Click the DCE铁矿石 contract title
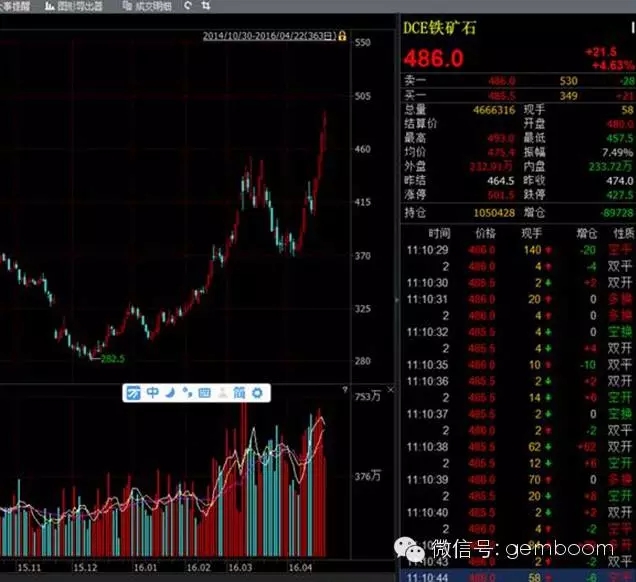 [440, 27]
